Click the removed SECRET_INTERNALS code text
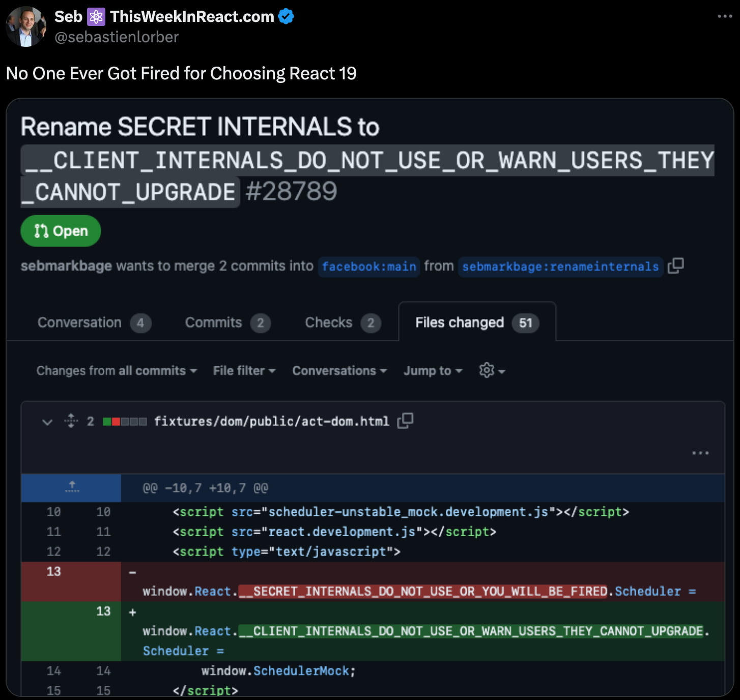Viewport: 740px width, 700px height. (x=423, y=591)
